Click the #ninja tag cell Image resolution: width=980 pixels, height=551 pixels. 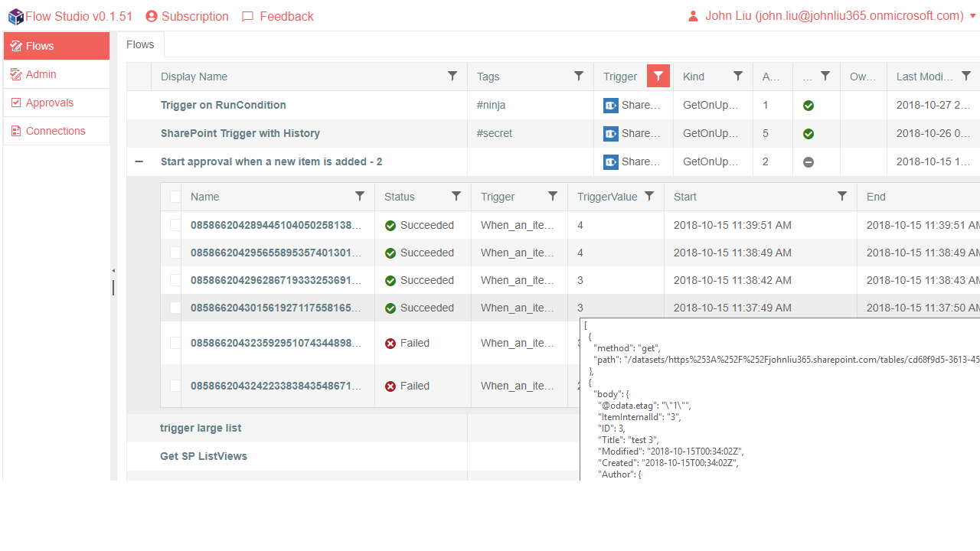530,105
